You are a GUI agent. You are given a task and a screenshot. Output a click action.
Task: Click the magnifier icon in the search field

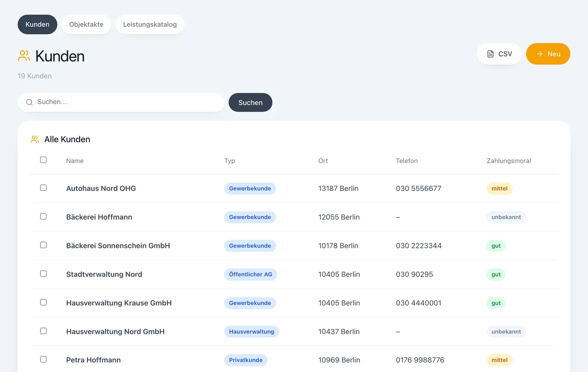pos(29,102)
